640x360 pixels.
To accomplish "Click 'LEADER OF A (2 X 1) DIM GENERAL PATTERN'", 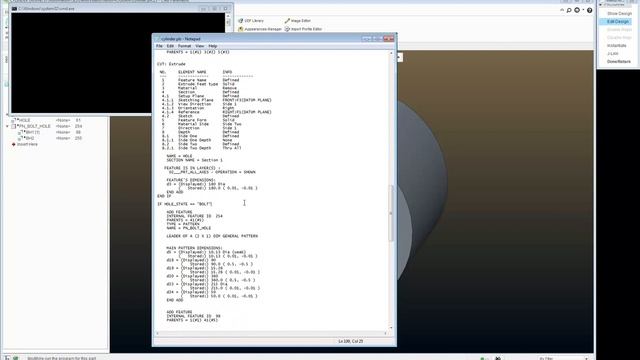I will 212,236.
